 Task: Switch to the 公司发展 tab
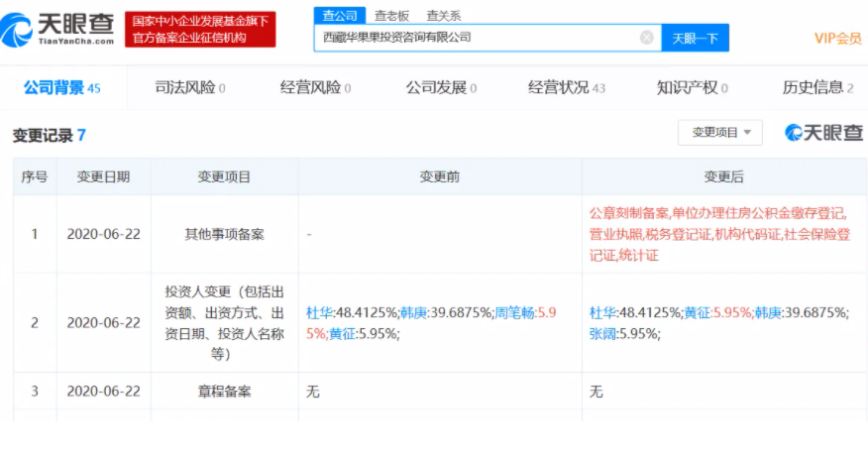click(x=441, y=87)
